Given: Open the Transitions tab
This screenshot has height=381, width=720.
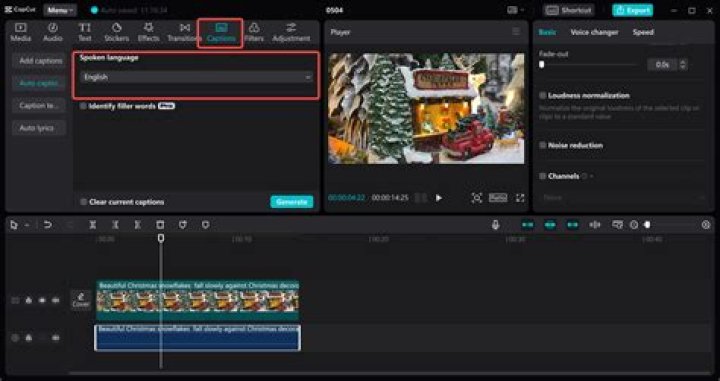Looking at the screenshot, I should [184, 33].
